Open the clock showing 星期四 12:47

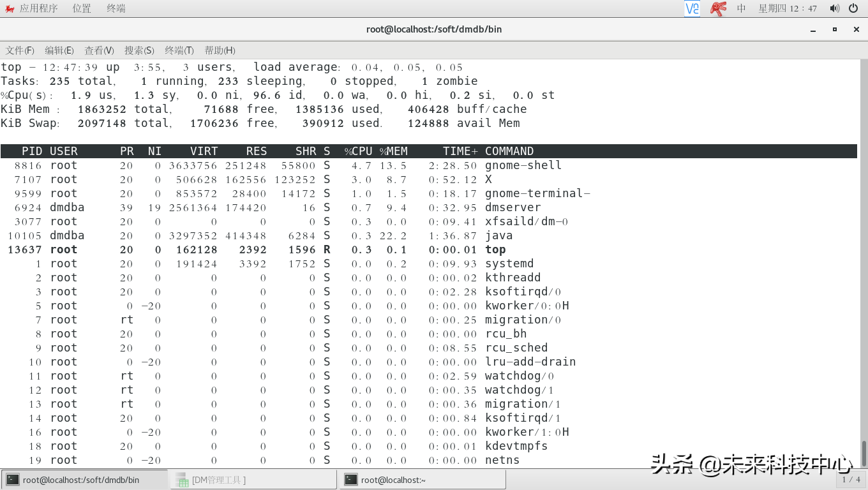(788, 8)
